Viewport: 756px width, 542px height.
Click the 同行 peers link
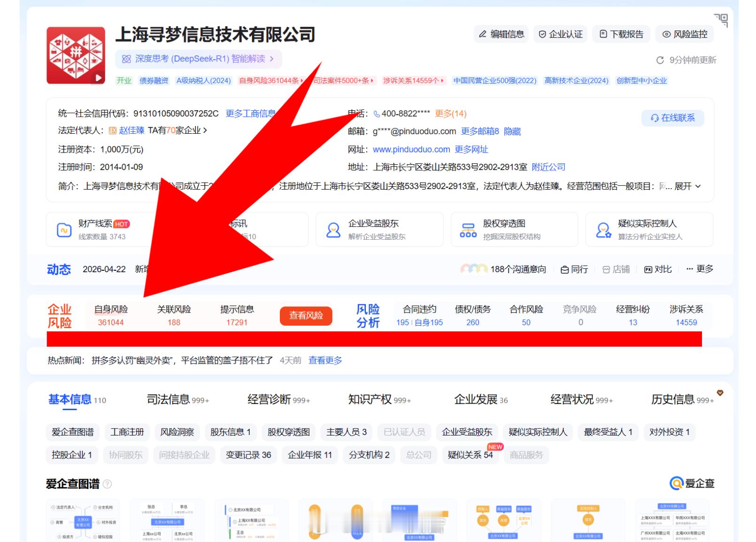(x=574, y=269)
